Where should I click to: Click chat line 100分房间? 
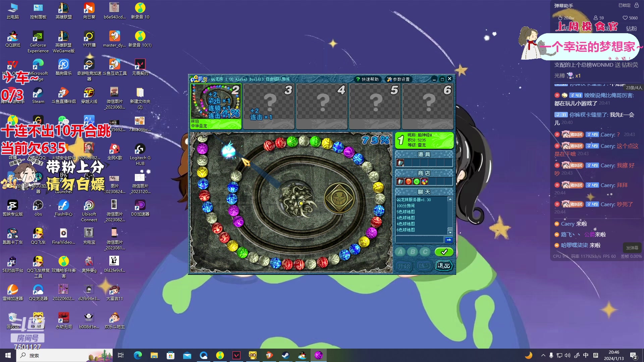click(x=406, y=206)
